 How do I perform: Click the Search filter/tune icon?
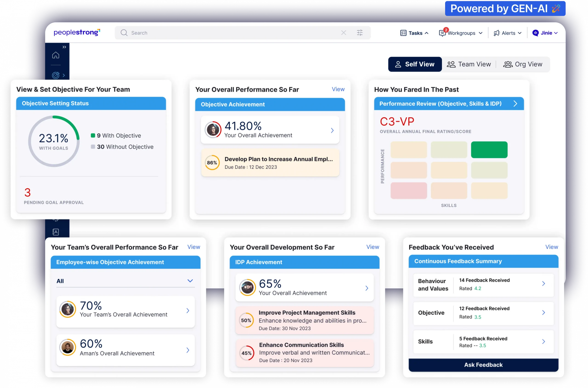coord(360,32)
